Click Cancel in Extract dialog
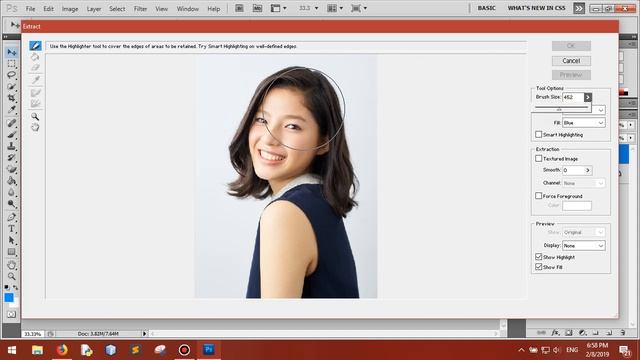Viewport: 640px width, 360px height. click(x=571, y=61)
